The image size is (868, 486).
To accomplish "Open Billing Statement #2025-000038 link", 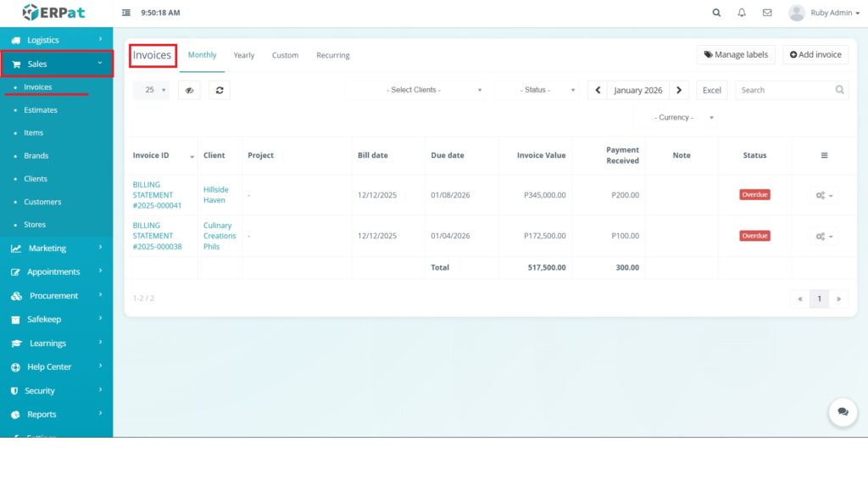I will 157,236.
